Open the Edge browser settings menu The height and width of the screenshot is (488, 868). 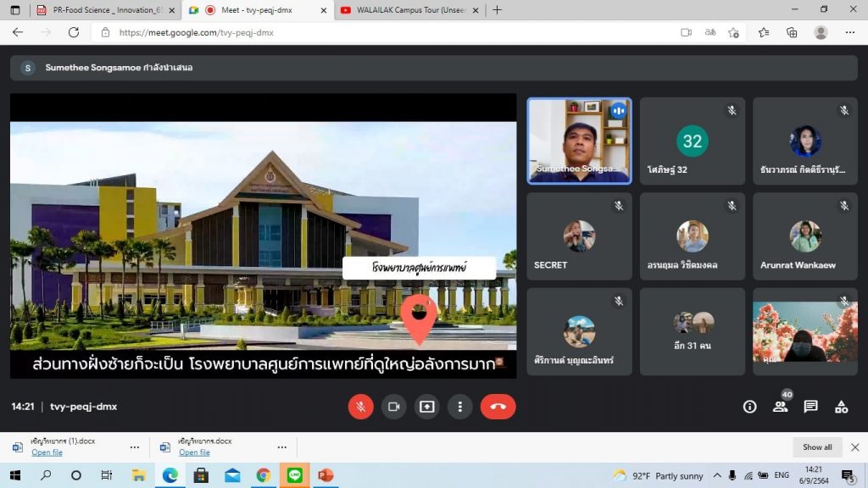coord(850,31)
